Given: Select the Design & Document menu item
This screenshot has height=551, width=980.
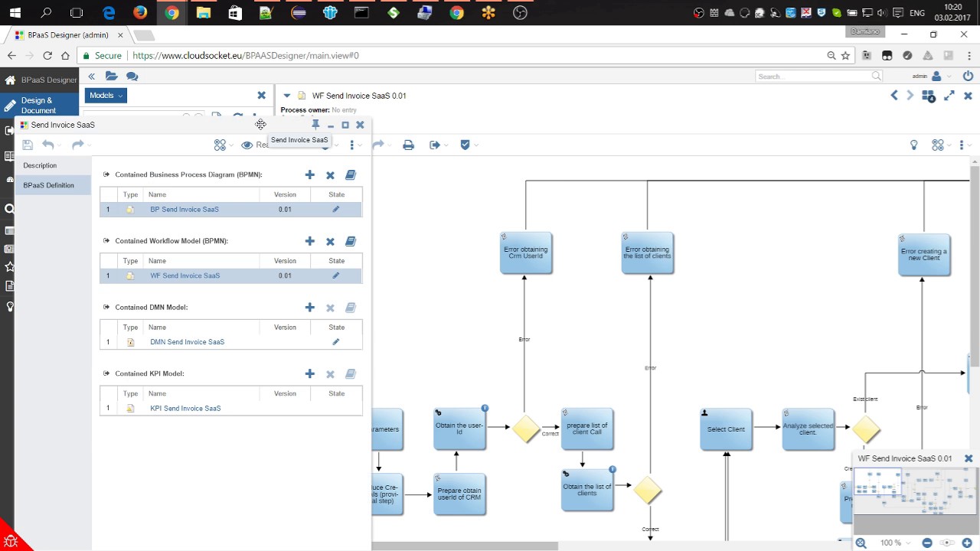Looking at the screenshot, I should (x=39, y=106).
